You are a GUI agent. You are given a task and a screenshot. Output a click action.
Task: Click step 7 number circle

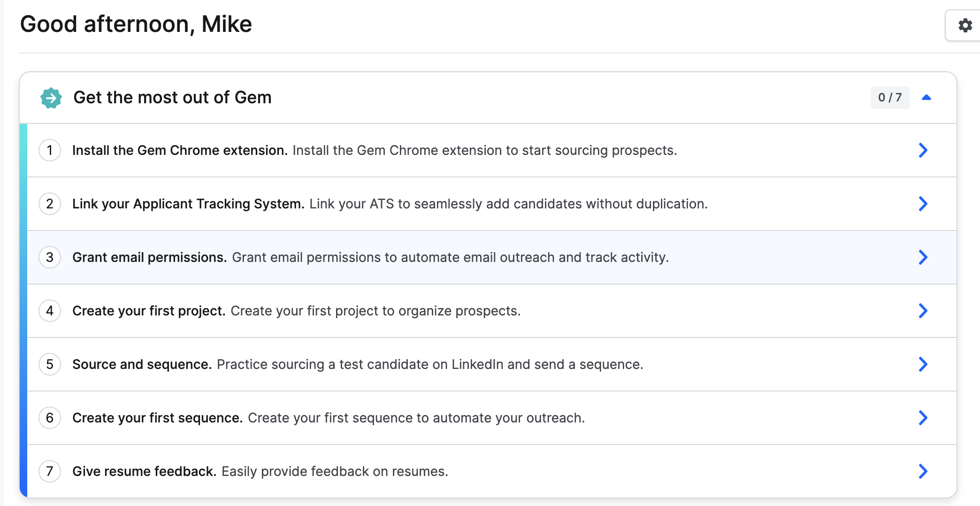click(50, 471)
